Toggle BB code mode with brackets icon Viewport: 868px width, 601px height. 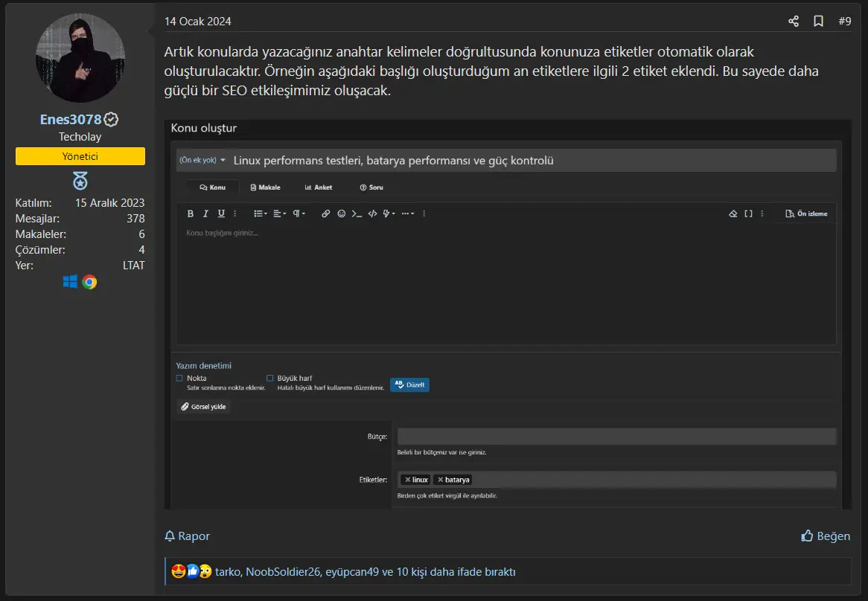click(748, 213)
